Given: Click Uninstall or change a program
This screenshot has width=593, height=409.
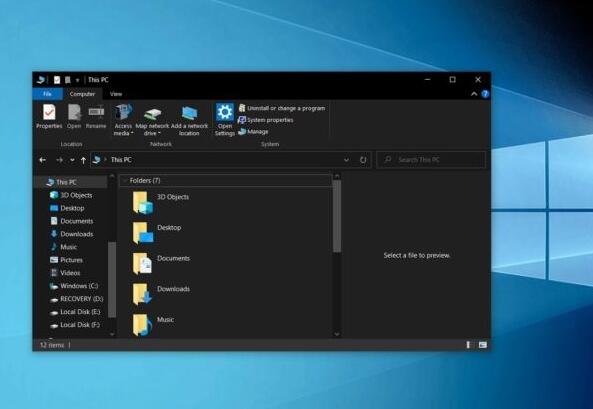Looking at the screenshot, I should (282, 108).
